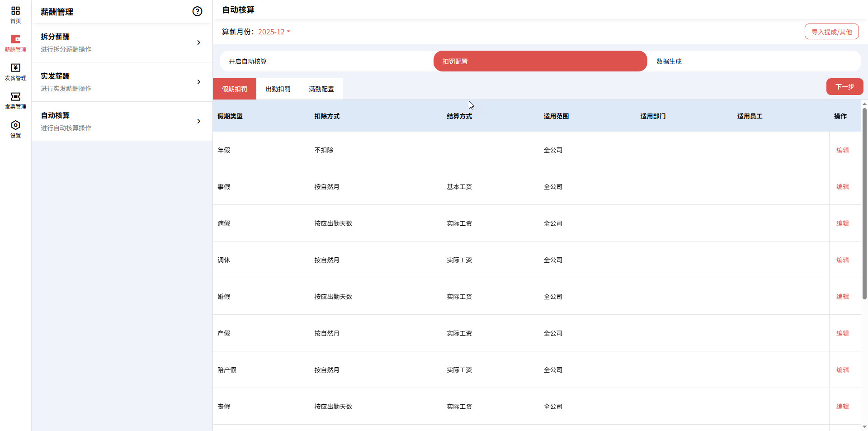868x431 pixels.
Task: Go to the 开启自动核算 step
Action: pos(248,61)
